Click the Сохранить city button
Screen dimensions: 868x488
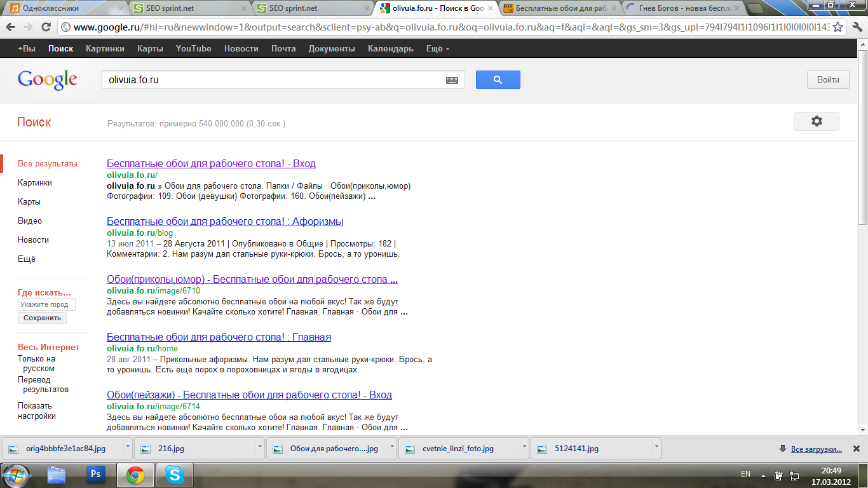(42, 318)
